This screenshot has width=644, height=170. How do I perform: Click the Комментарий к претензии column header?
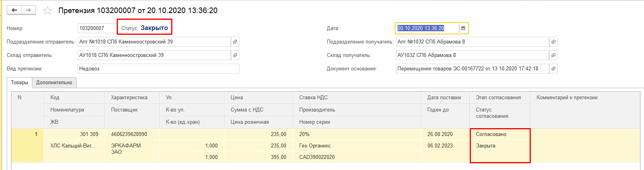(x=567, y=98)
